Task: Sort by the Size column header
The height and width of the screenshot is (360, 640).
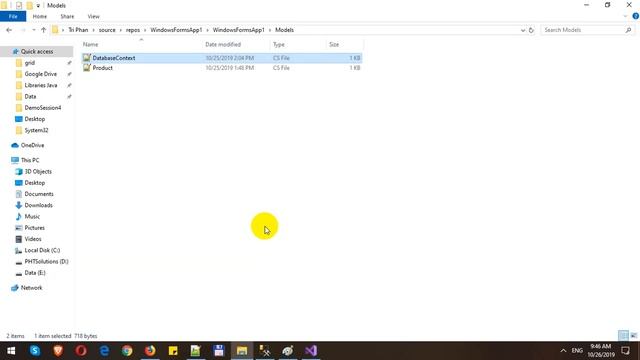Action: (334, 44)
